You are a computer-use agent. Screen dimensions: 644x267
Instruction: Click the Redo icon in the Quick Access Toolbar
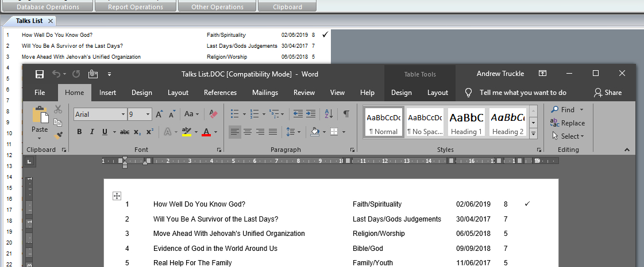click(x=76, y=74)
